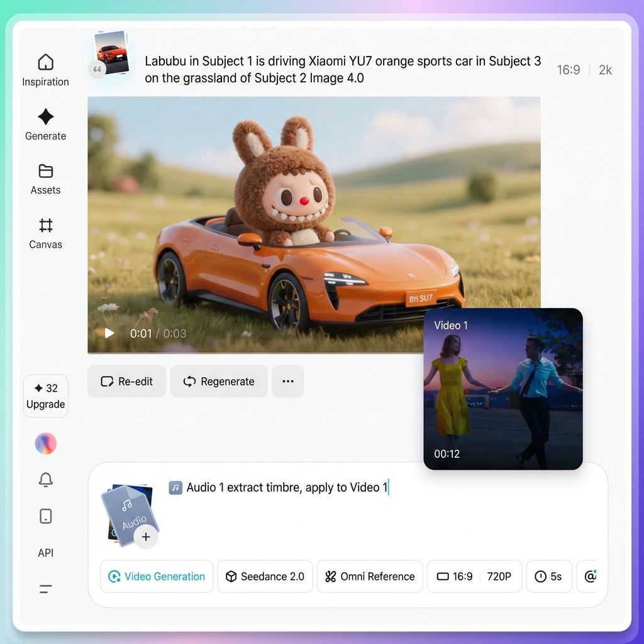Open the Inspiration home page
Viewport: 644px width, 644px height.
pos(45,70)
